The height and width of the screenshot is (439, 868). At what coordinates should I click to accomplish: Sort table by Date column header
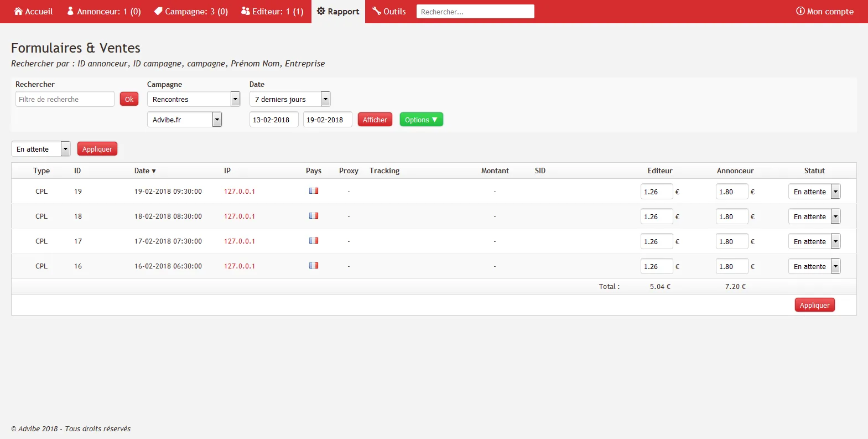145,171
